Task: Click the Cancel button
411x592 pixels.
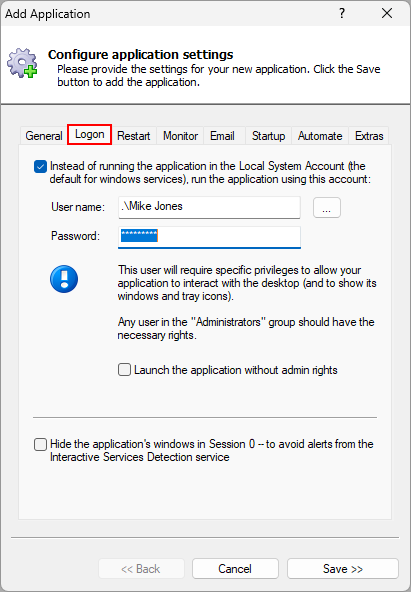Action: 235,569
